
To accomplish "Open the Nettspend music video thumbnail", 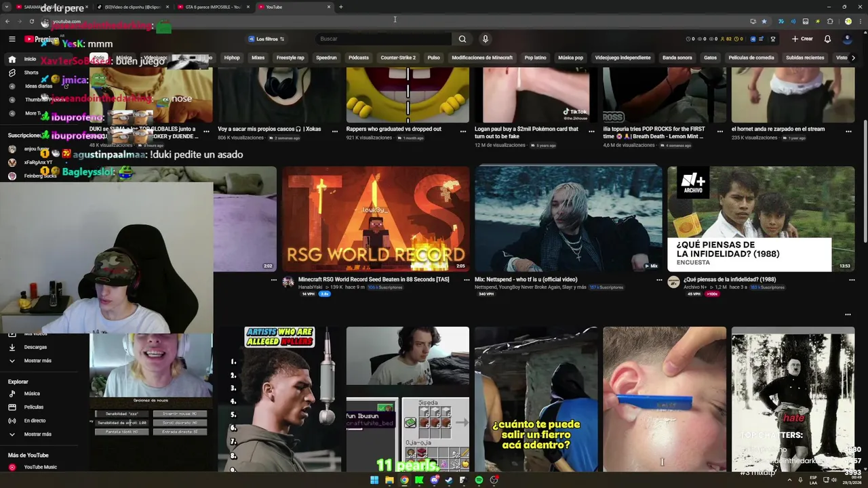I will (568, 218).
